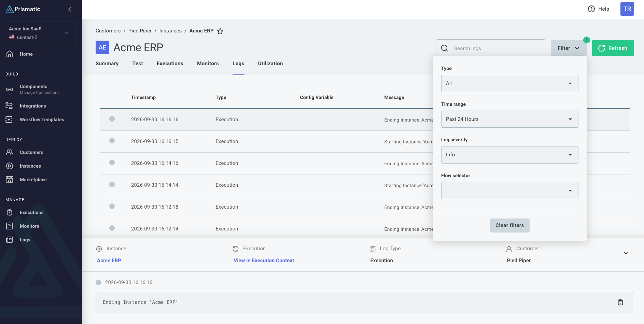Open the Acme ERP instance link
644x324 pixels.
(109, 260)
